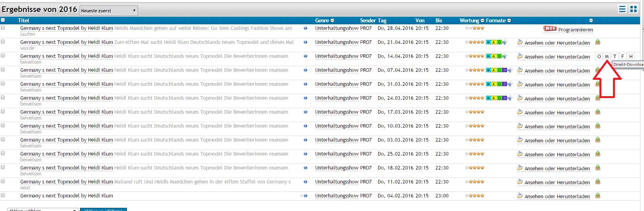Open info icon for 25.02.2016 episode

tap(305, 154)
